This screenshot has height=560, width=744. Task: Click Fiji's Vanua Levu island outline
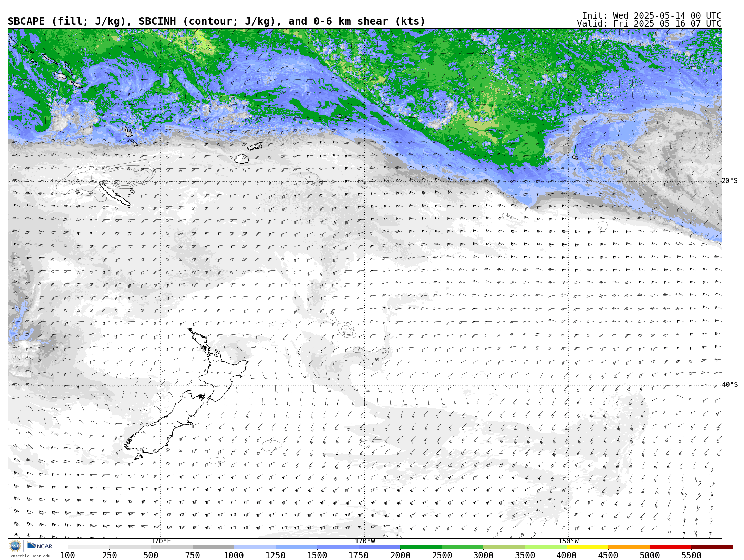[255, 146]
